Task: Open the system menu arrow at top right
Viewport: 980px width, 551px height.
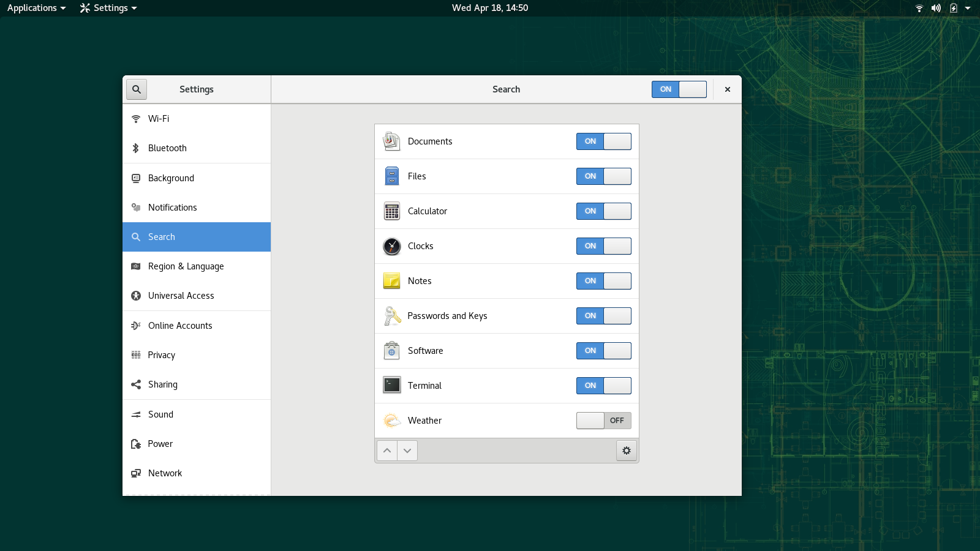Action: (x=968, y=8)
